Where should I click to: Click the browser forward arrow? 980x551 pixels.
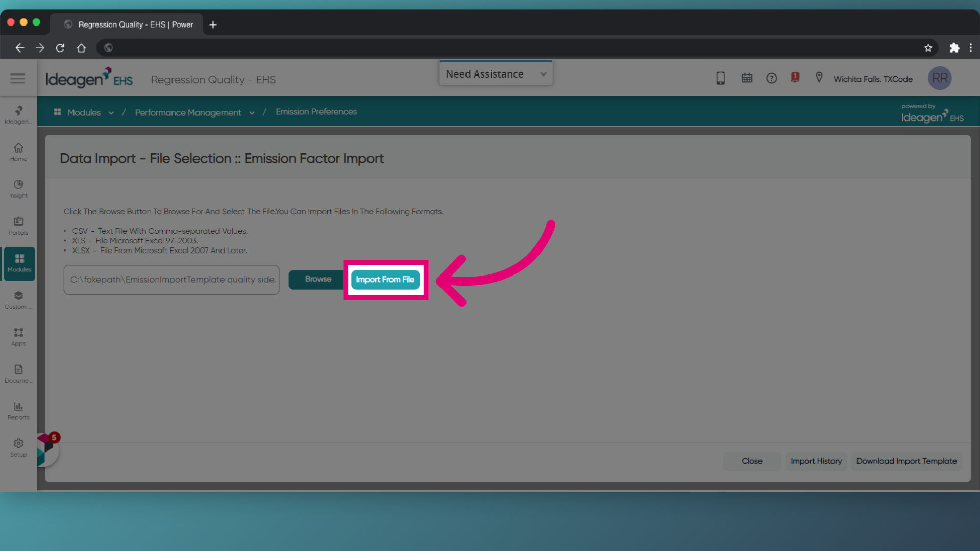coord(40,47)
